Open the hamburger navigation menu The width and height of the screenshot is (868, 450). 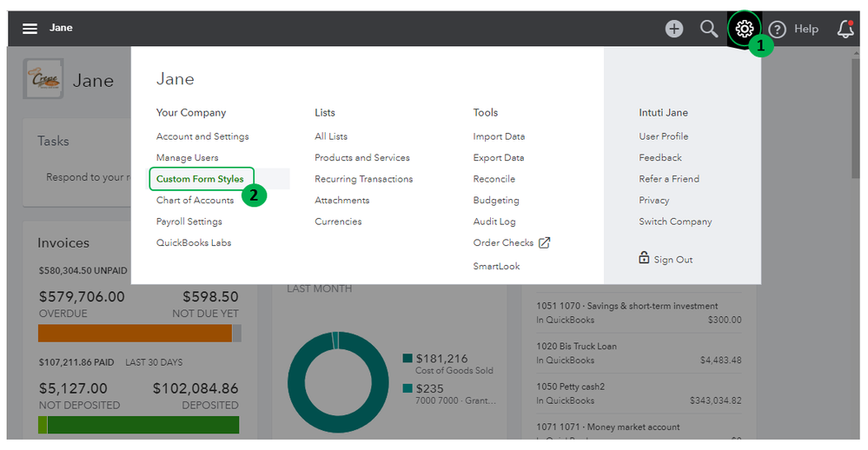click(x=30, y=28)
